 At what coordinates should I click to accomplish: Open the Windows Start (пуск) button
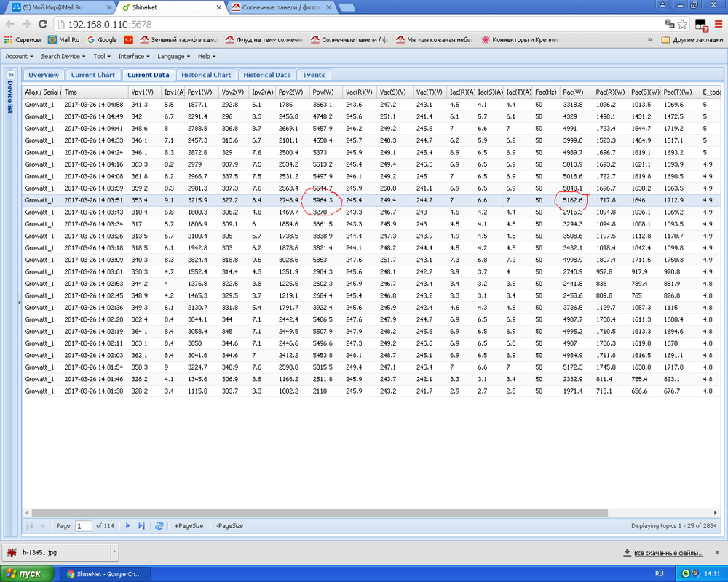point(27,574)
